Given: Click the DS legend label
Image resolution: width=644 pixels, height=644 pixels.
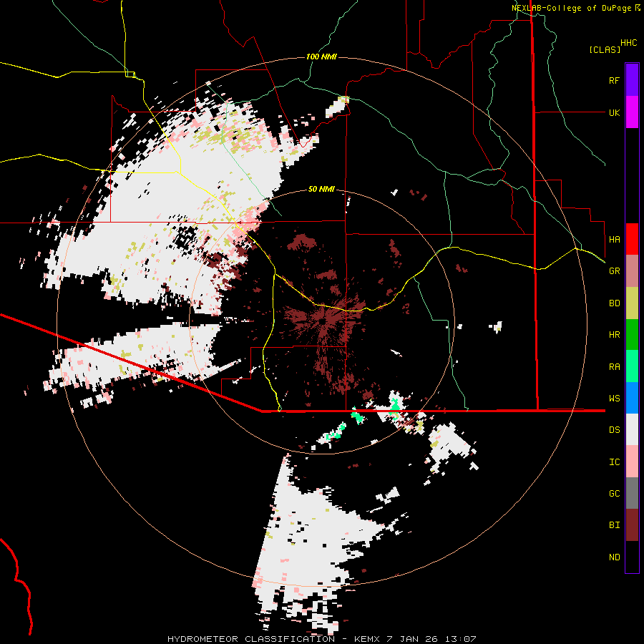Looking at the screenshot, I should pyautogui.click(x=614, y=429).
